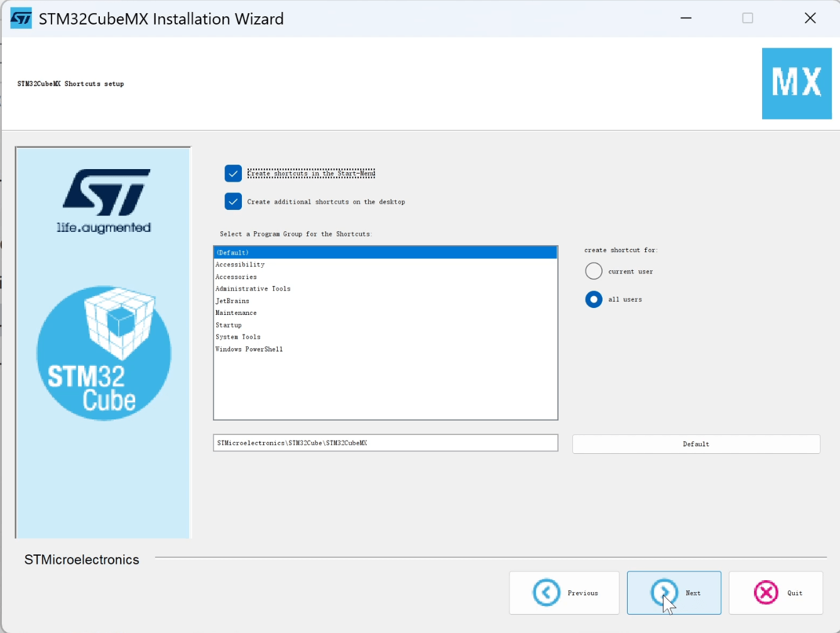
Task: Click the Next arrow icon
Action: click(x=664, y=592)
